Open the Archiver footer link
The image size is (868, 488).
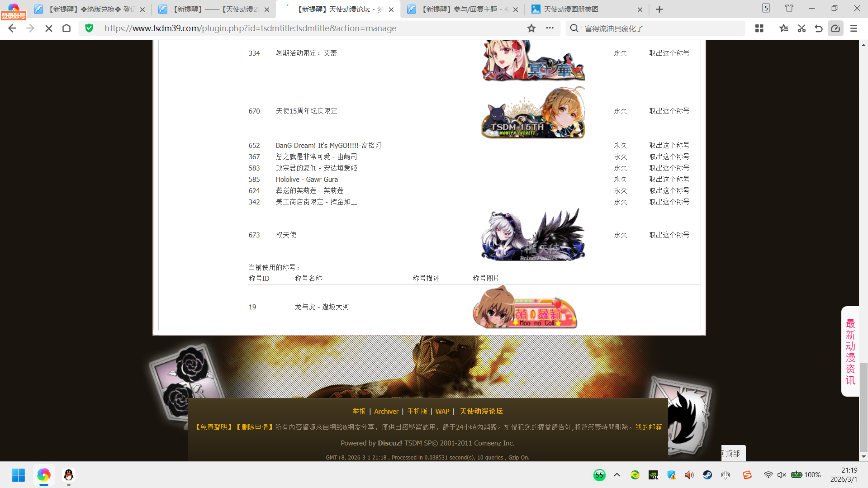[x=386, y=412]
